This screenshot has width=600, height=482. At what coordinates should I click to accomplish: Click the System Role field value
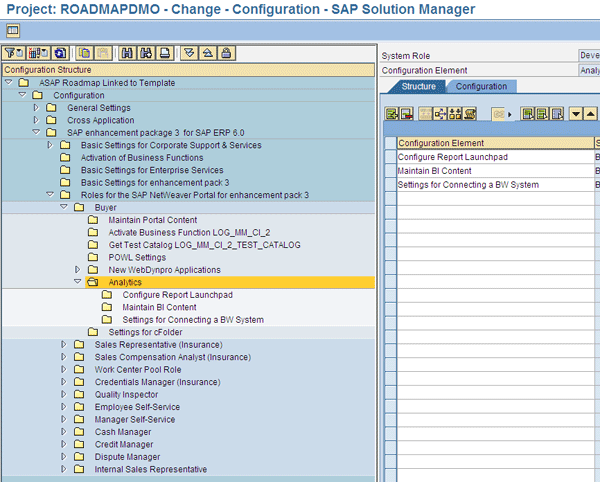(589, 55)
